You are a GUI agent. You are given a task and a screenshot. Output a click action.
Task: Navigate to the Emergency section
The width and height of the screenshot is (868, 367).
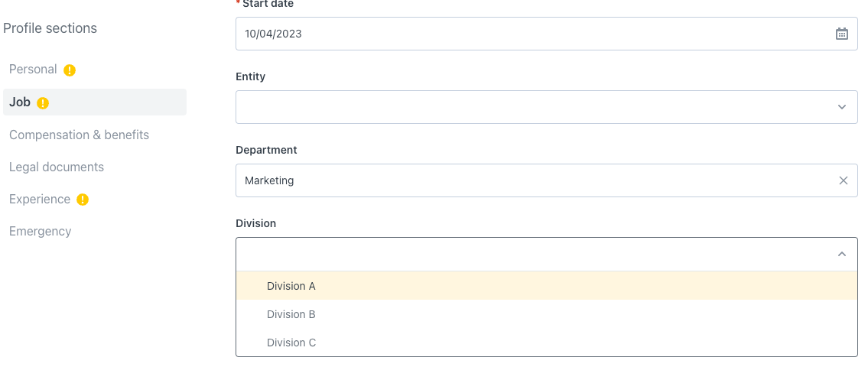coord(41,231)
